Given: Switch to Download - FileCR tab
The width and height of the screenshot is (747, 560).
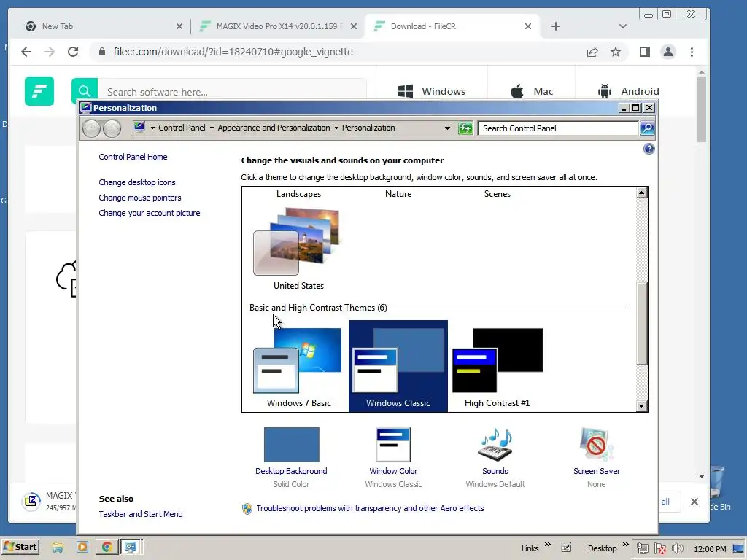Looking at the screenshot, I should [452, 26].
